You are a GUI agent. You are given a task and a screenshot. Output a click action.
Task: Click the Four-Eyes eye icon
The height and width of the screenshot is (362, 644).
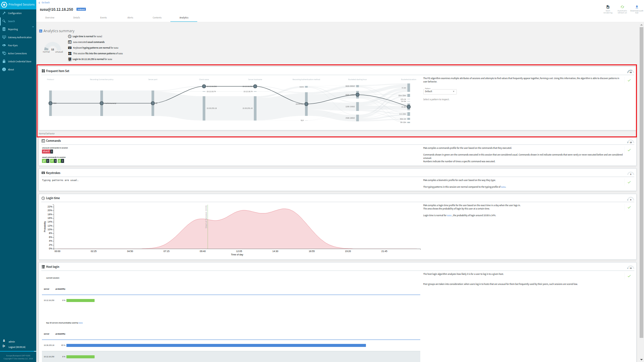tap(4, 45)
